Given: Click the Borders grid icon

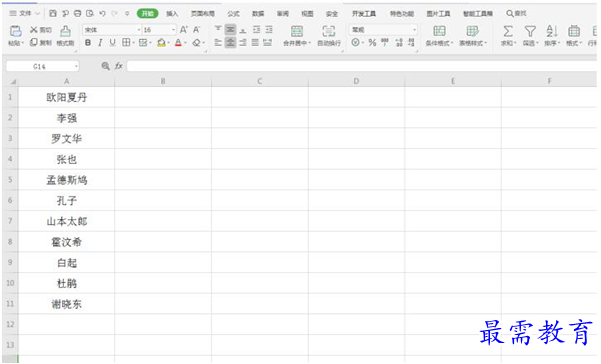Looking at the screenshot, I should 126,42.
